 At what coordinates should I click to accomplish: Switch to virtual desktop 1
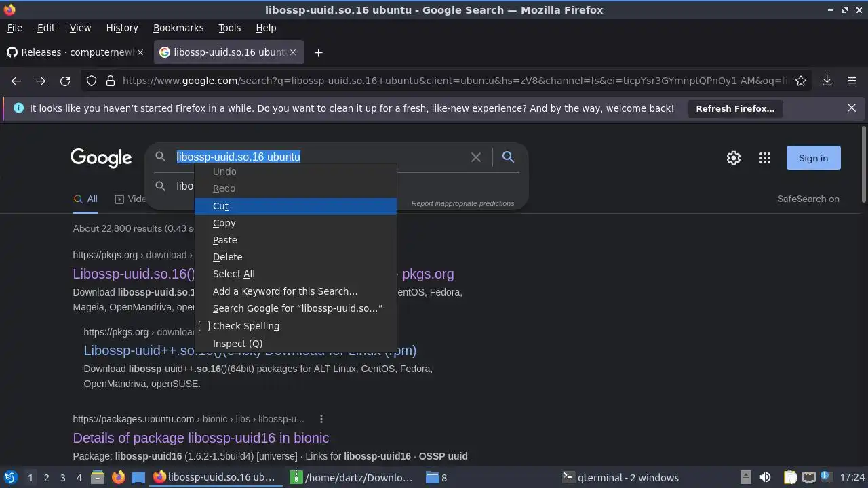click(x=30, y=477)
